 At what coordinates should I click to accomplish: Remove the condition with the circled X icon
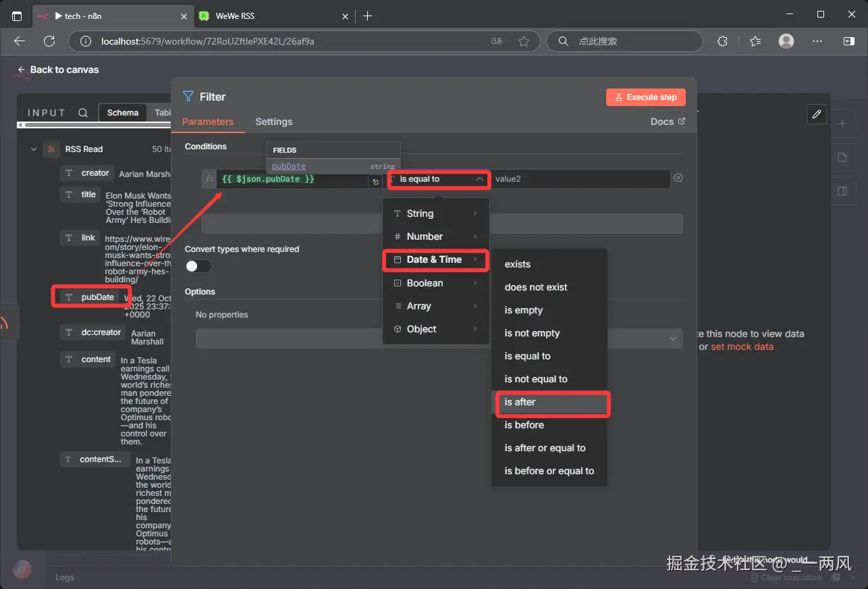pyautogui.click(x=678, y=178)
